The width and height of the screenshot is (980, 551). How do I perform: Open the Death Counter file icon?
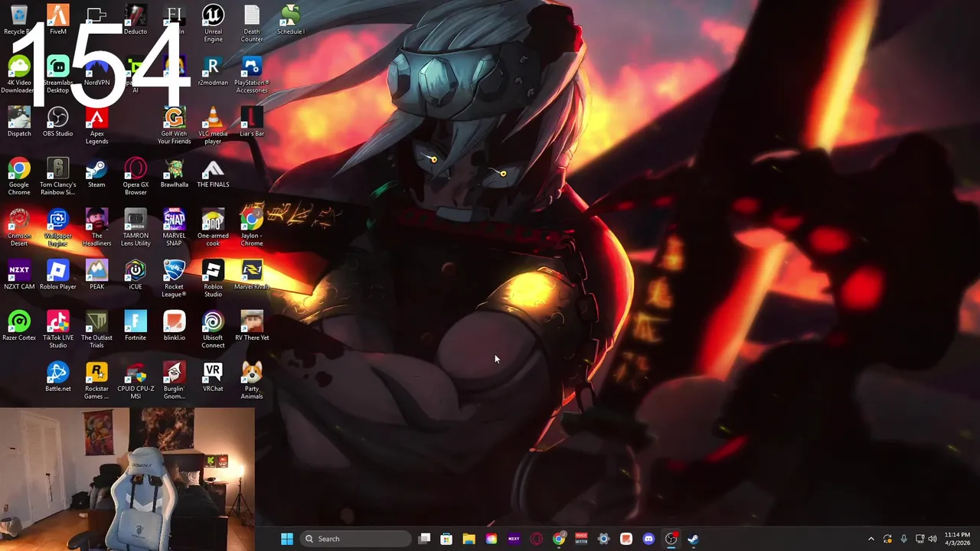coord(252,24)
